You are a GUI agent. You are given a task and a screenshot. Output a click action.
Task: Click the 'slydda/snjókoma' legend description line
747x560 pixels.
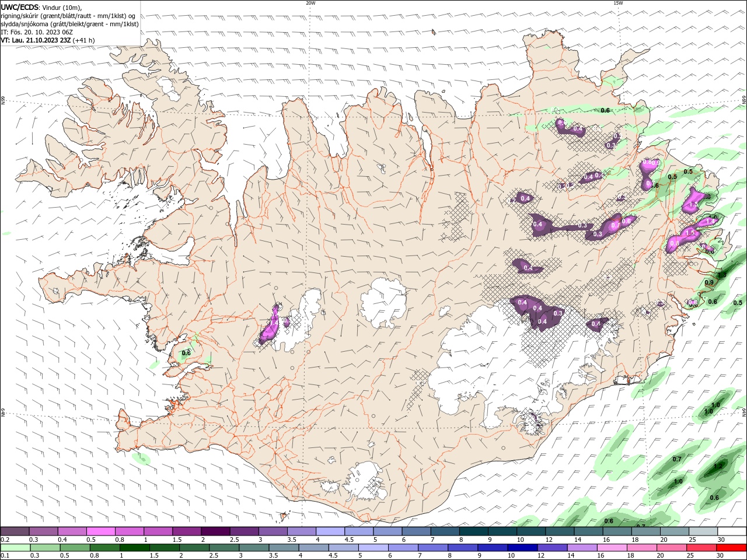click(x=69, y=24)
